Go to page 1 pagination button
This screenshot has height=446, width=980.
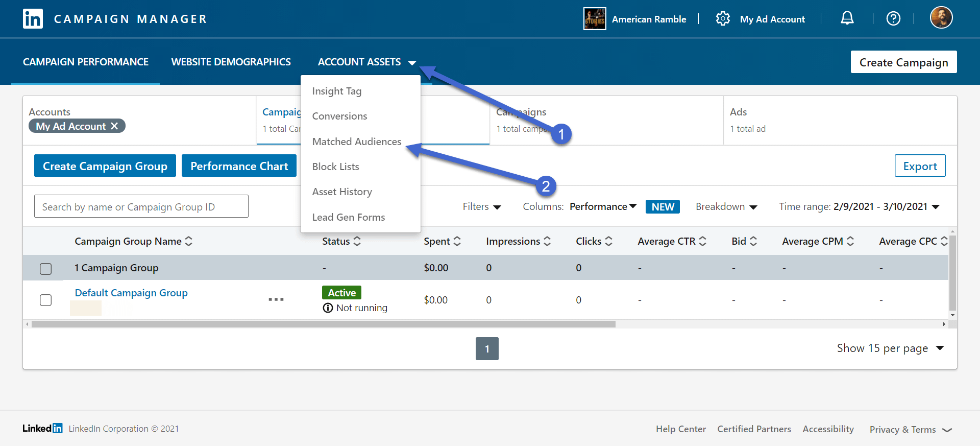click(487, 348)
